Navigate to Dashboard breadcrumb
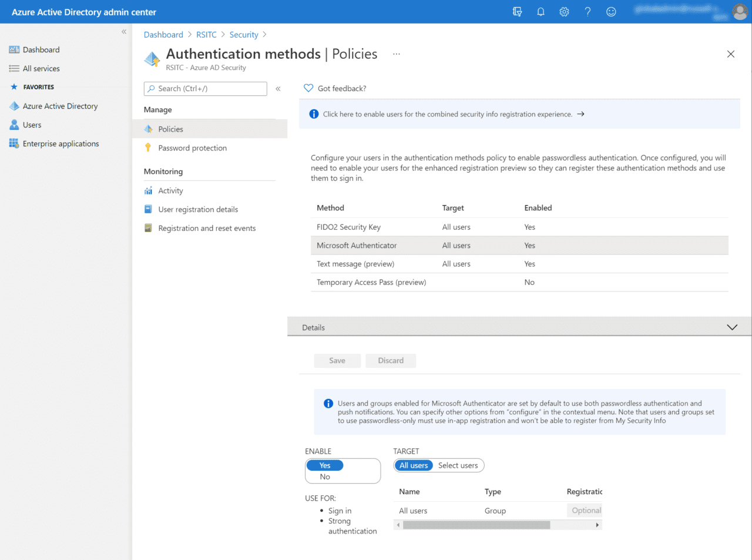This screenshot has height=560, width=752. pyautogui.click(x=163, y=35)
